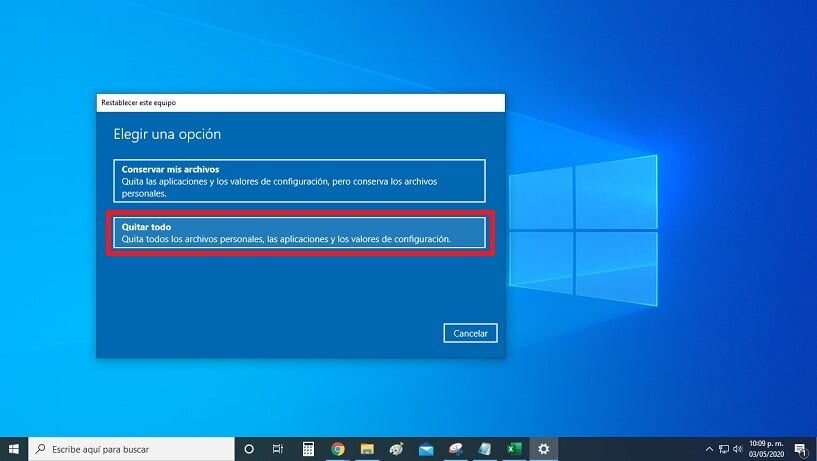Open Google Chrome from the taskbar

click(x=338, y=449)
